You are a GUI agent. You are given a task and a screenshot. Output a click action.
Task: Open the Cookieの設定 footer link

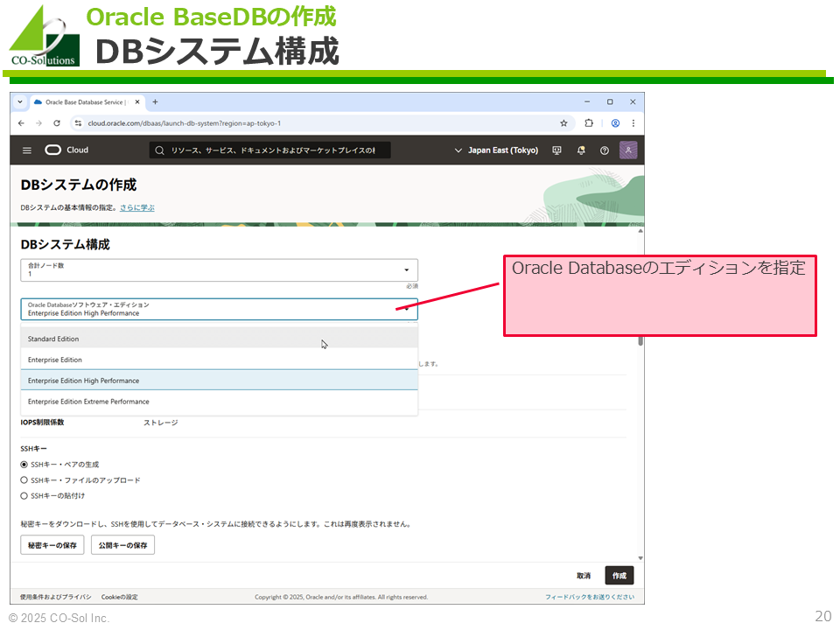point(120,597)
